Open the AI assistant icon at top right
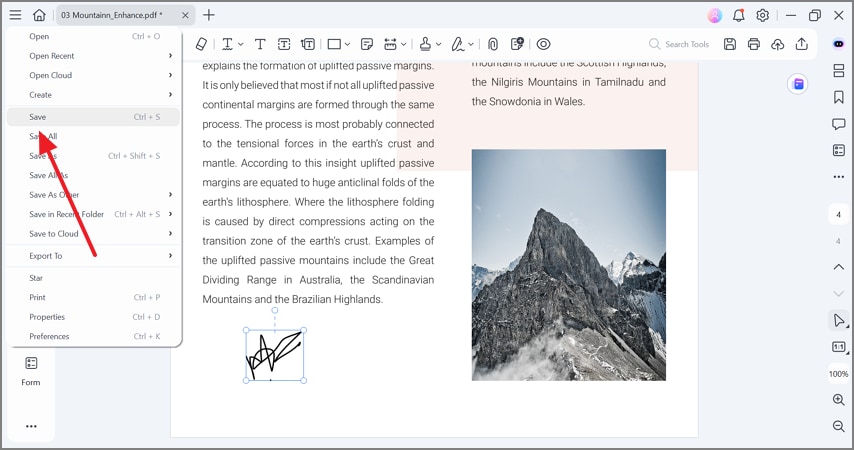 (839, 44)
